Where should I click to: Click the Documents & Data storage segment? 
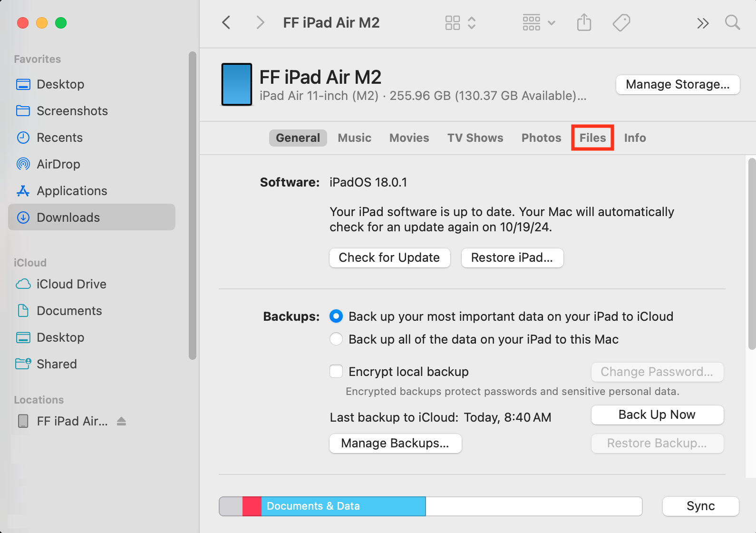pos(343,506)
